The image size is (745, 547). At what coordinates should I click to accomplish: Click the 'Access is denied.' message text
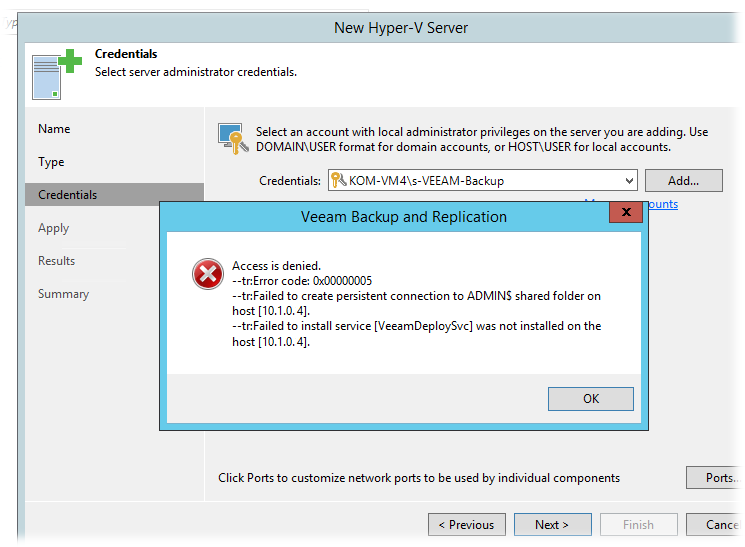pyautogui.click(x=277, y=266)
